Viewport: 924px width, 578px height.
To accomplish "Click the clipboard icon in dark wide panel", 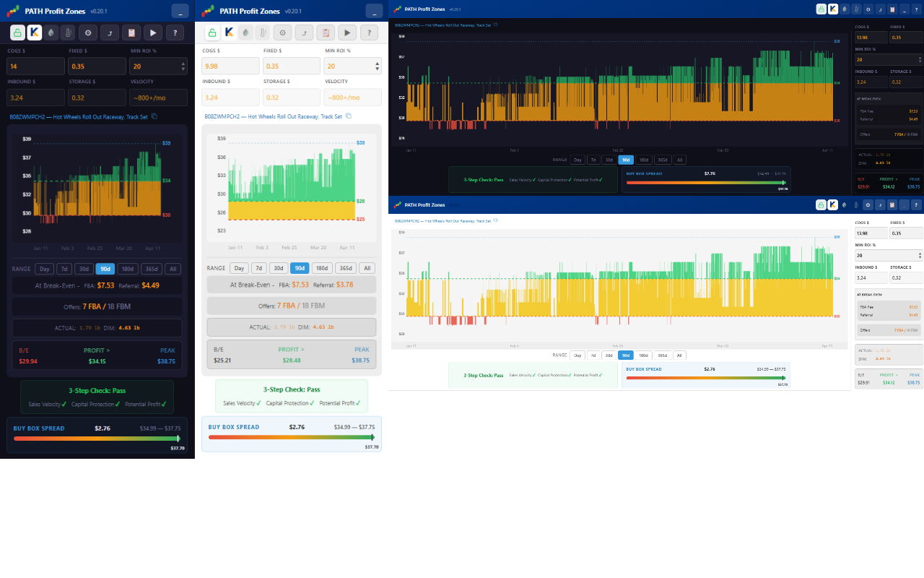I will point(892,9).
